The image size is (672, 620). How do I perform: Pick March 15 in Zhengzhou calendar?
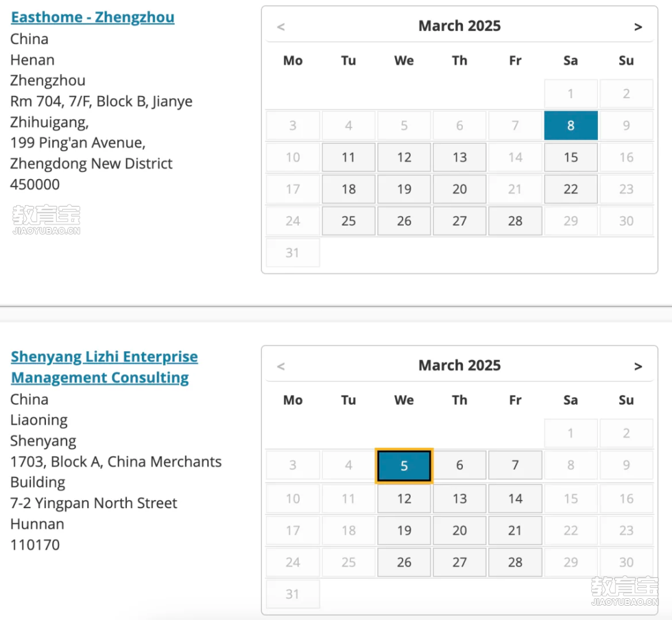pos(571,157)
